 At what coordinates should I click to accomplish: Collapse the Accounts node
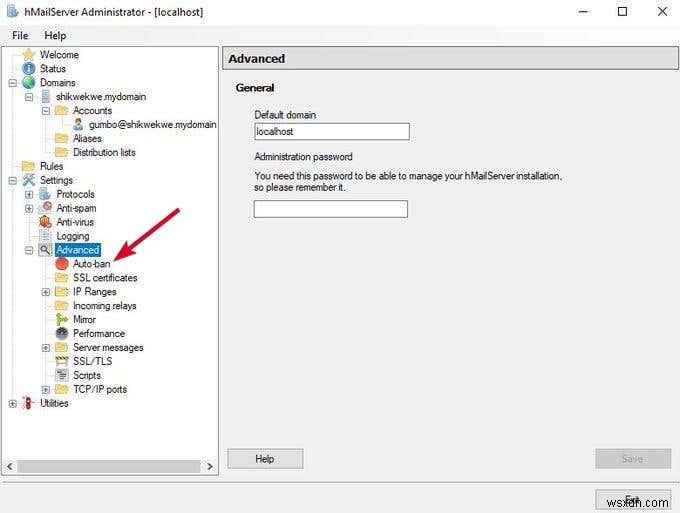click(x=46, y=111)
